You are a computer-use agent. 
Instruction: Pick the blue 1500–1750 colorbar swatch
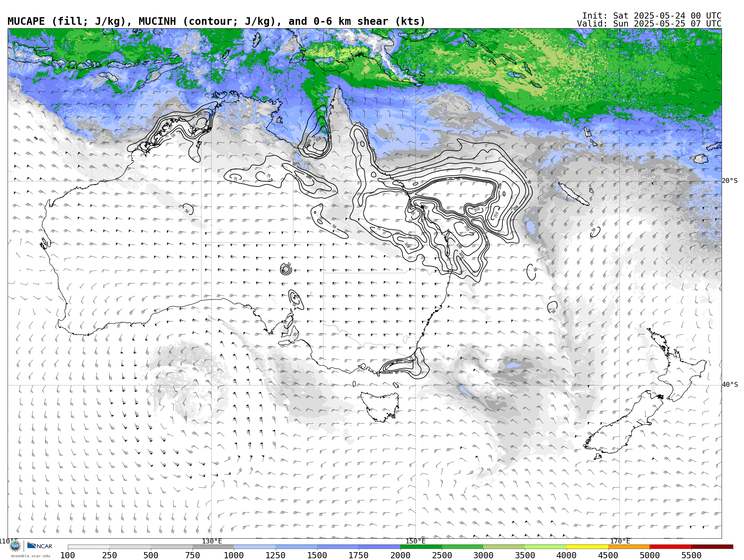point(338,547)
